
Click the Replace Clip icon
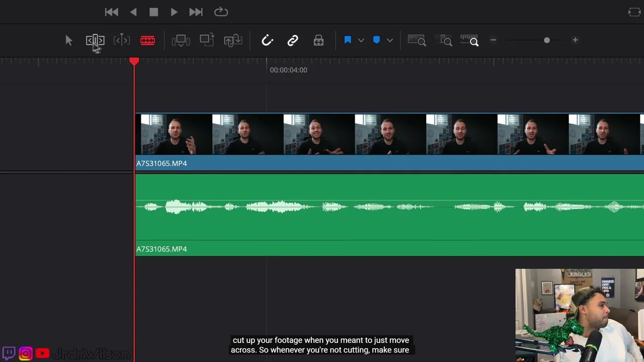233,40
